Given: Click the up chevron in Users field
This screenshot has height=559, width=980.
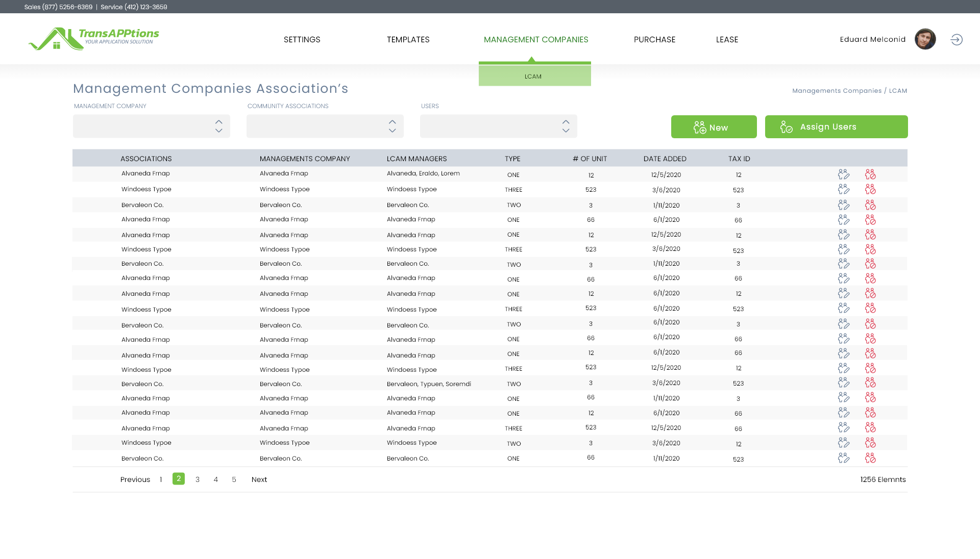Looking at the screenshot, I should tap(566, 122).
